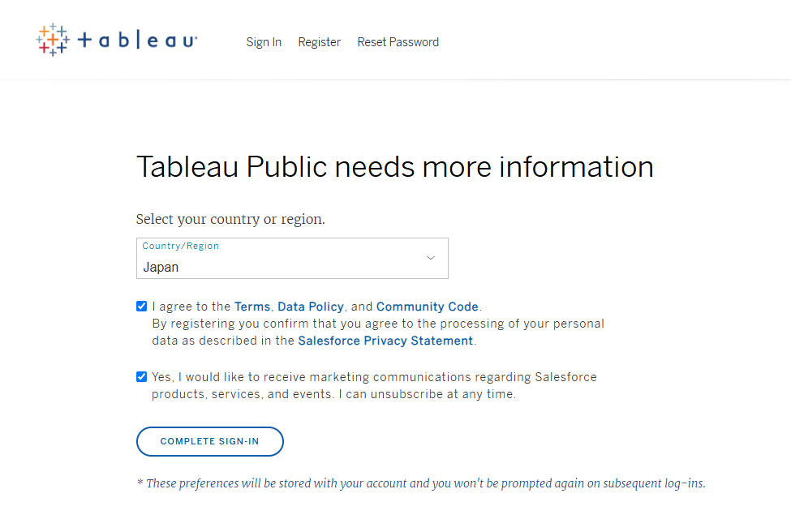The height and width of the screenshot is (532, 791).
Task: Open the Community Code link
Action: pos(428,307)
